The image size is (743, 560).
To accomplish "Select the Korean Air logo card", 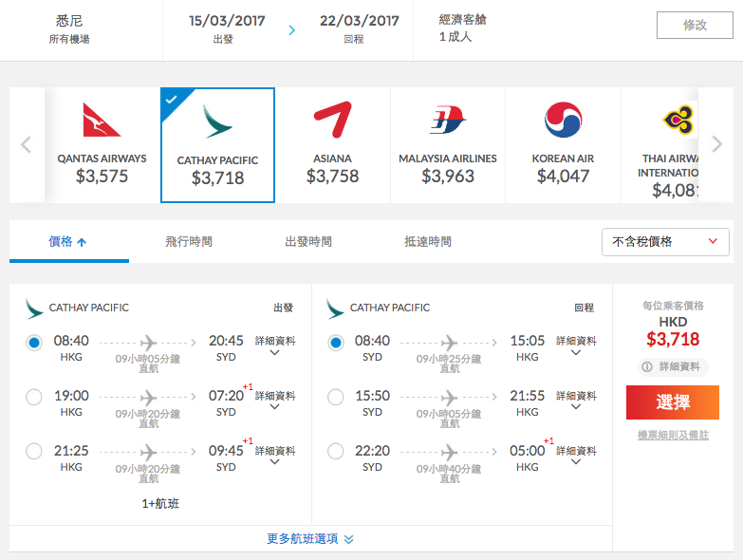I will pos(563,145).
